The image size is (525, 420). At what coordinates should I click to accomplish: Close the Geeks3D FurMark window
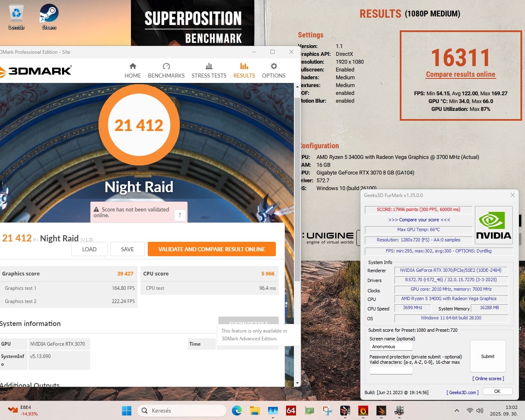512,195
